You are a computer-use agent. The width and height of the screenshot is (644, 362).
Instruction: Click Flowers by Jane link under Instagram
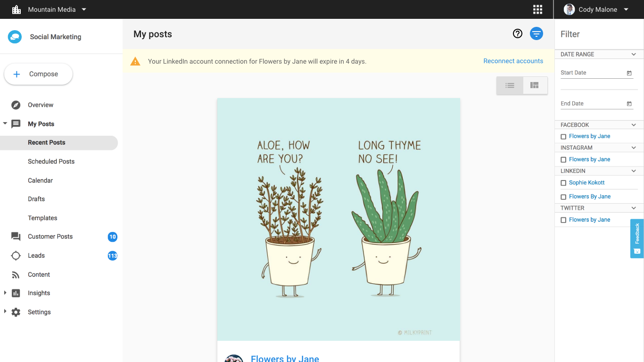click(x=589, y=159)
